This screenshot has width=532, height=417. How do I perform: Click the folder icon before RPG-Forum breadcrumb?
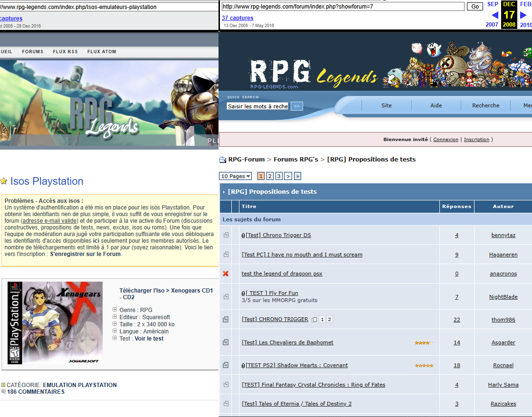click(223, 160)
